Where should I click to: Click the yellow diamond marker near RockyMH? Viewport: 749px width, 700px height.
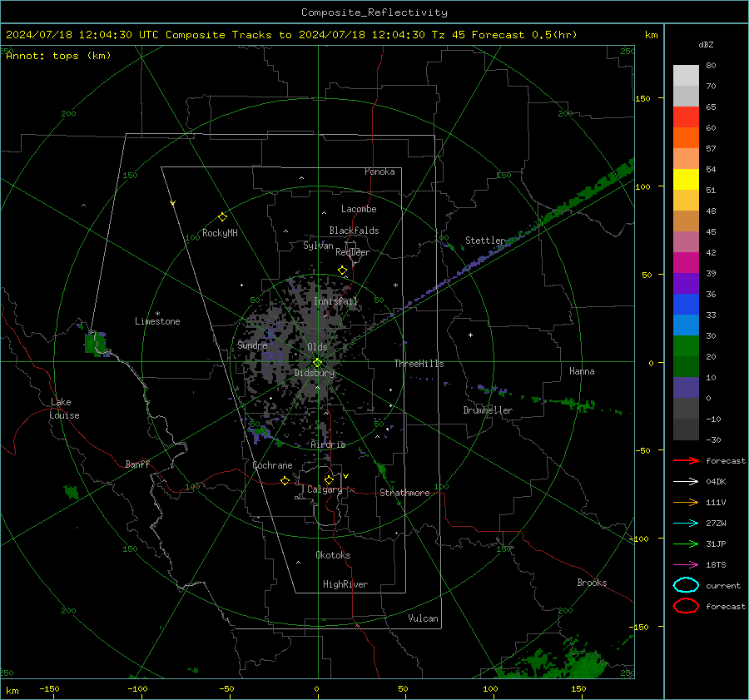[222, 217]
